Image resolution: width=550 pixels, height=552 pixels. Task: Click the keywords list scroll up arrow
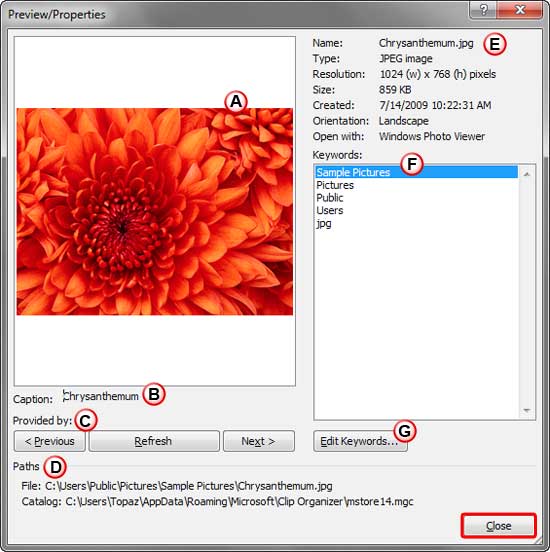click(x=527, y=174)
